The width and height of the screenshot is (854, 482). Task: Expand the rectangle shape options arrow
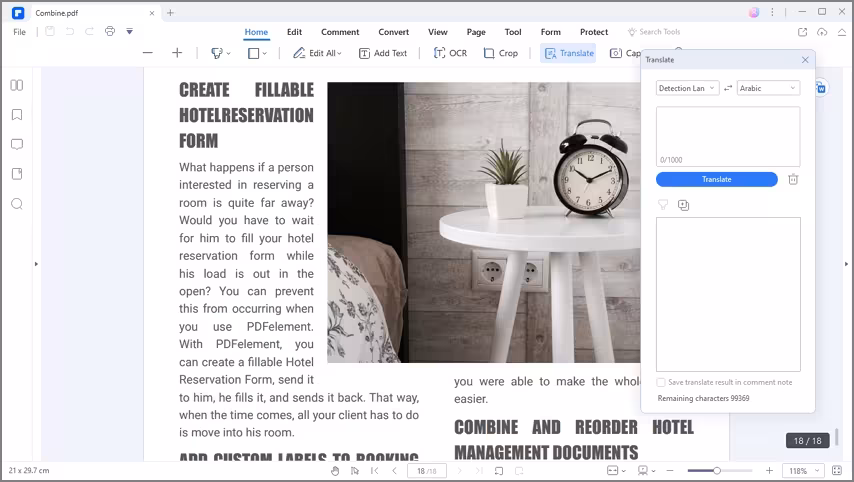(x=265, y=53)
